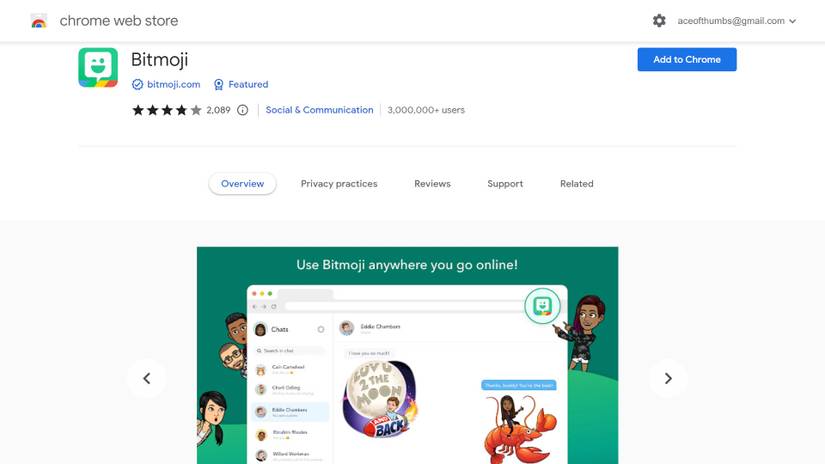Click the Chrome Web Store rainbow logo
This screenshot has width=825, height=464.
(x=39, y=21)
